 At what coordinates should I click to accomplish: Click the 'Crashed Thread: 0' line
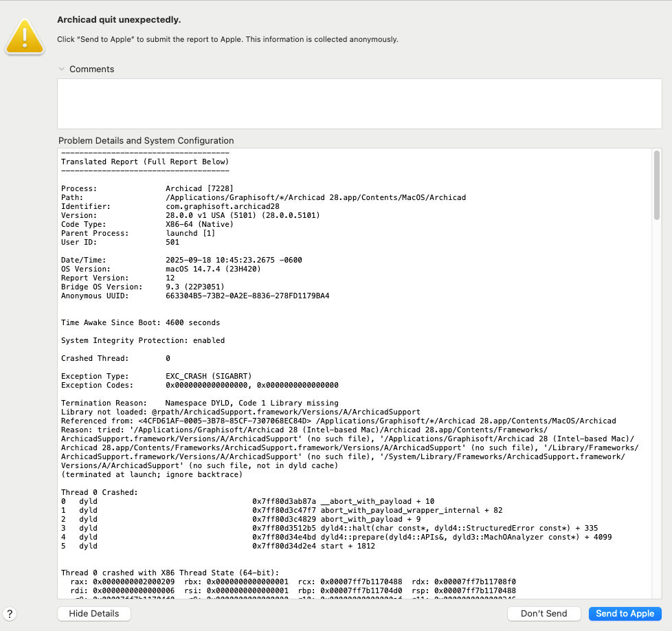[x=115, y=358]
